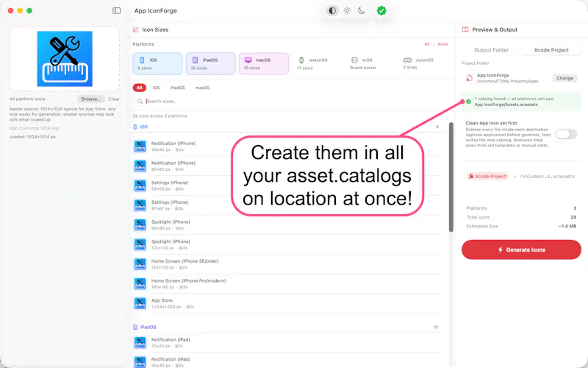588x368 pixels.
Task: Click the project folder document icon
Action: (x=469, y=78)
